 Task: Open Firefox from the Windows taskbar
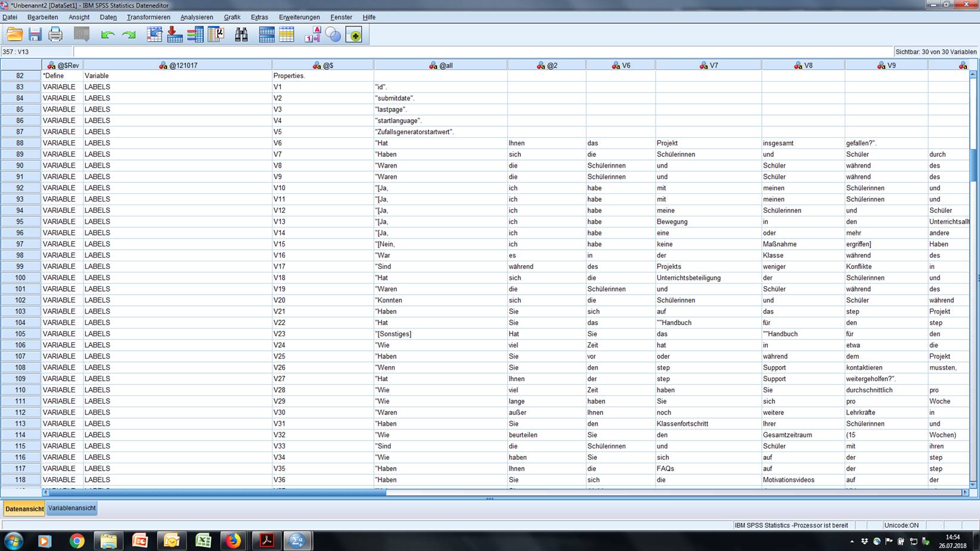pyautogui.click(x=233, y=541)
